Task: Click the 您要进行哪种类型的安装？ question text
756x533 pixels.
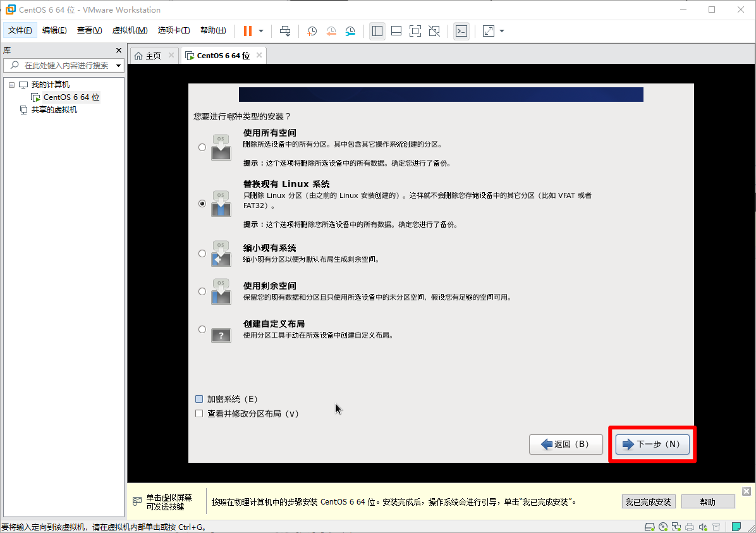Action: (243, 116)
